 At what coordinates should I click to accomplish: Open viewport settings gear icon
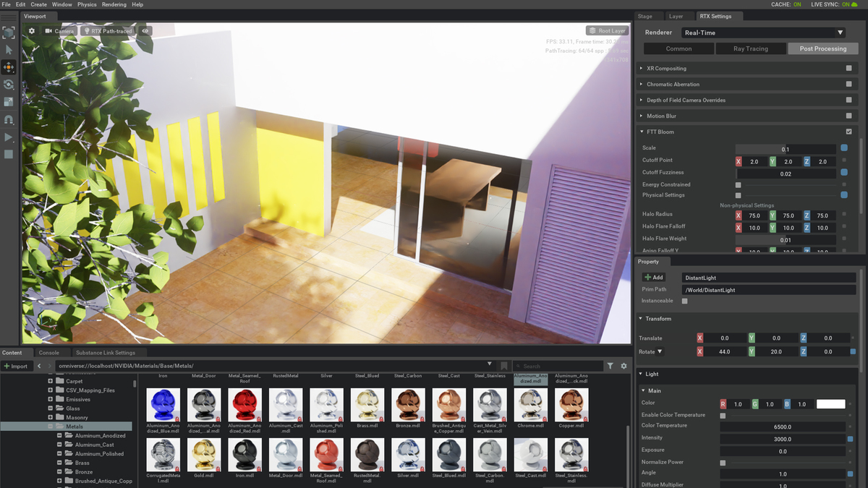click(31, 31)
